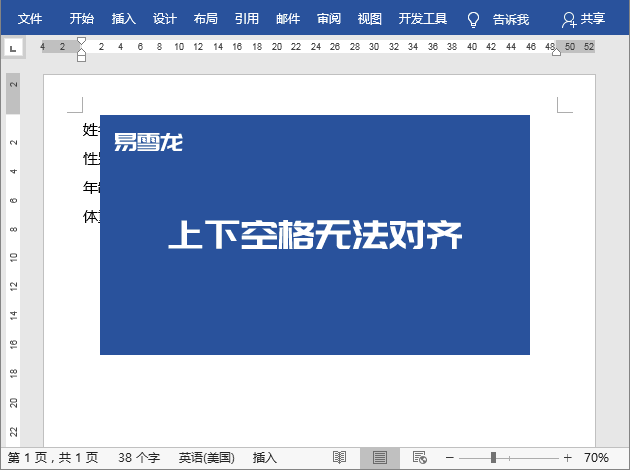Viewport: 630px width, 470px height.
Task: Click the 共享 Share button
Action: (583, 19)
